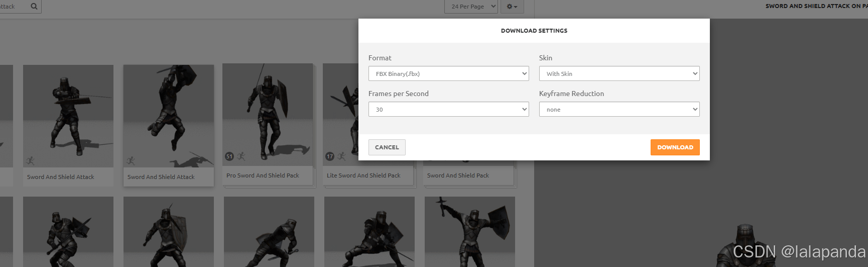Viewport: 868px width, 267px height.
Task: Click running figure icon on Lite Sword And Shield Pack
Action: point(342,156)
